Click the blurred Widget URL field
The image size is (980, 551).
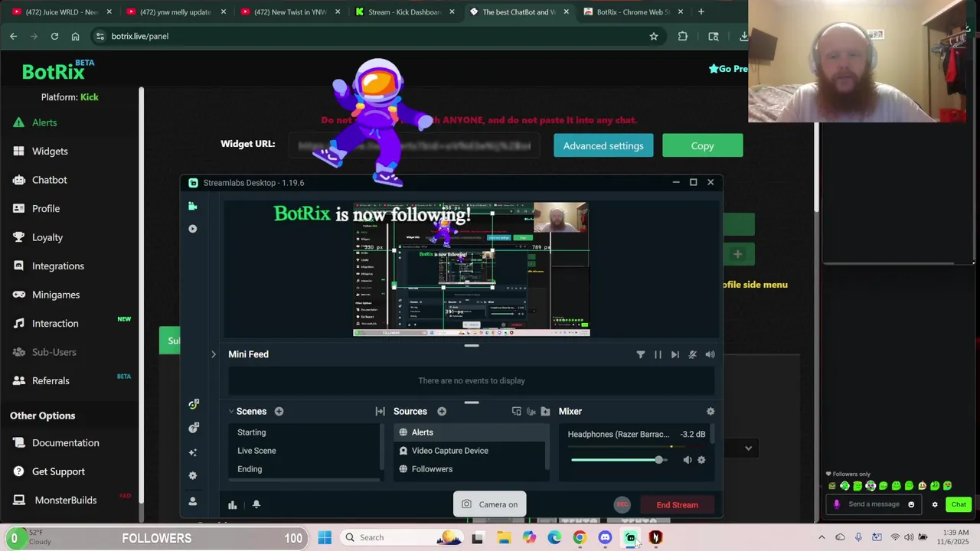pos(414,145)
